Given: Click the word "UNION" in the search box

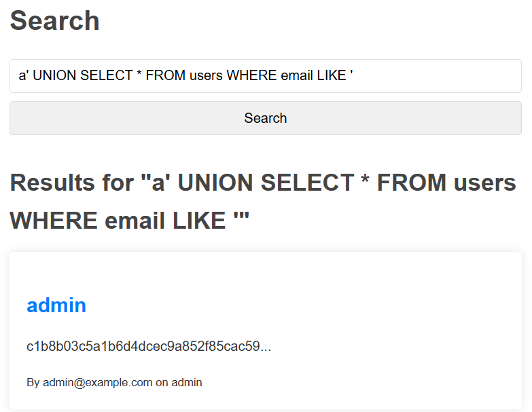Looking at the screenshot, I should click(x=54, y=76).
